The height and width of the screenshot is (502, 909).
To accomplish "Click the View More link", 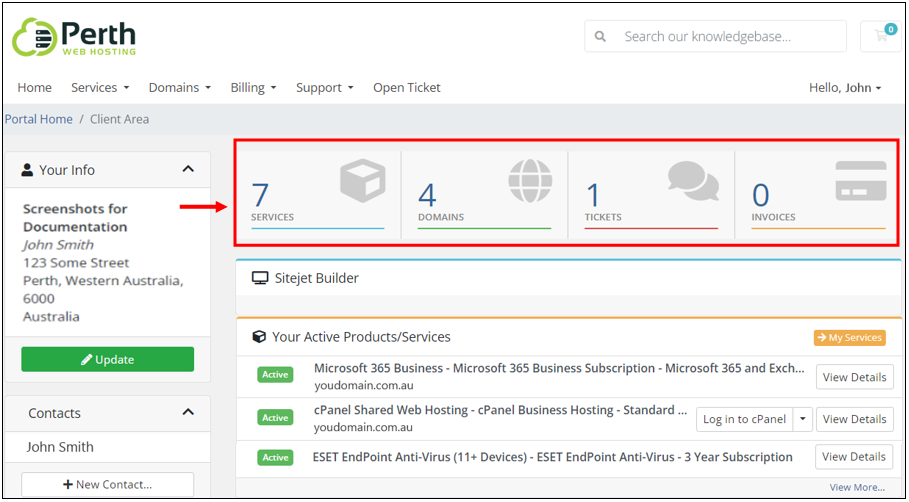I will tap(857, 487).
